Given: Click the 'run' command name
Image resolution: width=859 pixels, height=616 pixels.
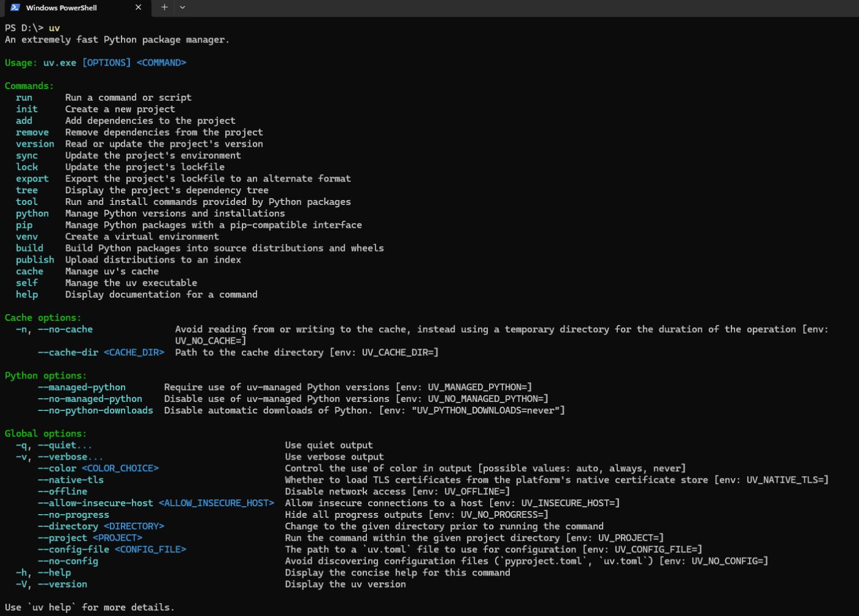Looking at the screenshot, I should click(x=24, y=98).
